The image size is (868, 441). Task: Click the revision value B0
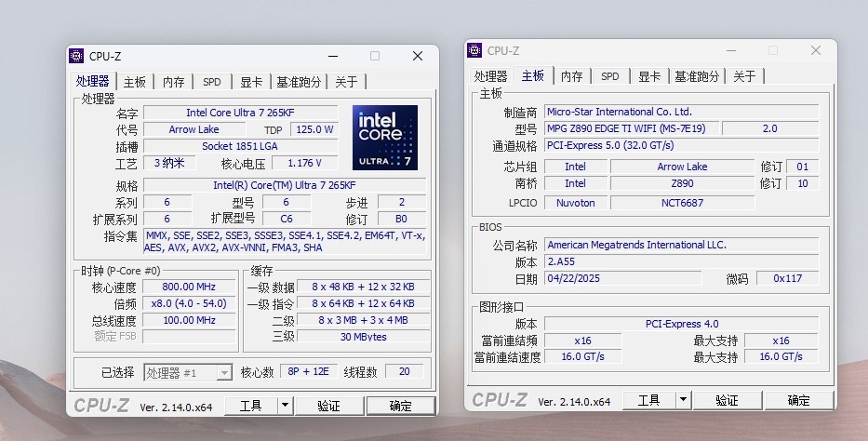402,219
